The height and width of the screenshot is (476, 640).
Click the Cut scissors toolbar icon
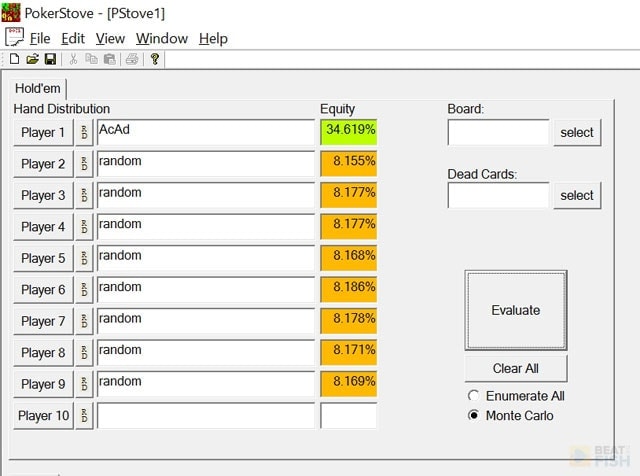click(73, 59)
